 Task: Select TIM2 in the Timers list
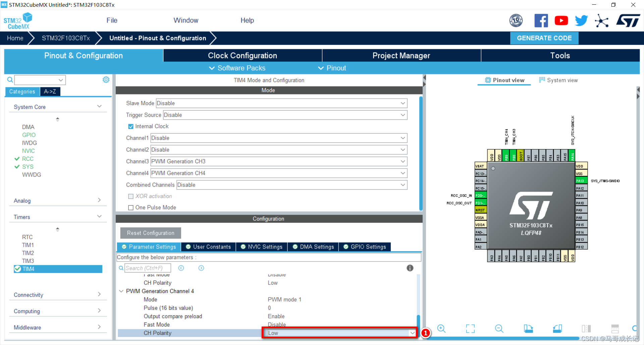click(28, 253)
